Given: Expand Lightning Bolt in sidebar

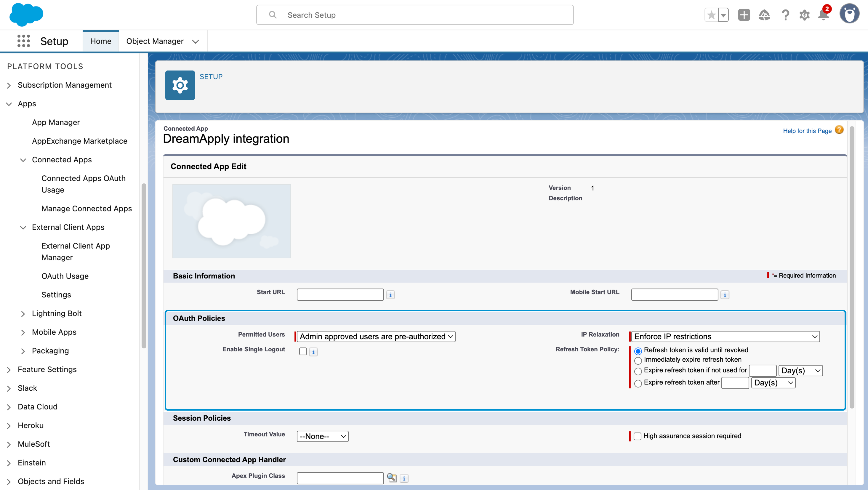Looking at the screenshot, I should point(23,314).
